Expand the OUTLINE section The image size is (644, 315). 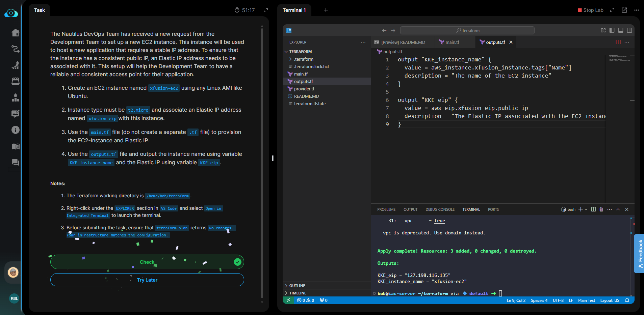(x=297, y=286)
